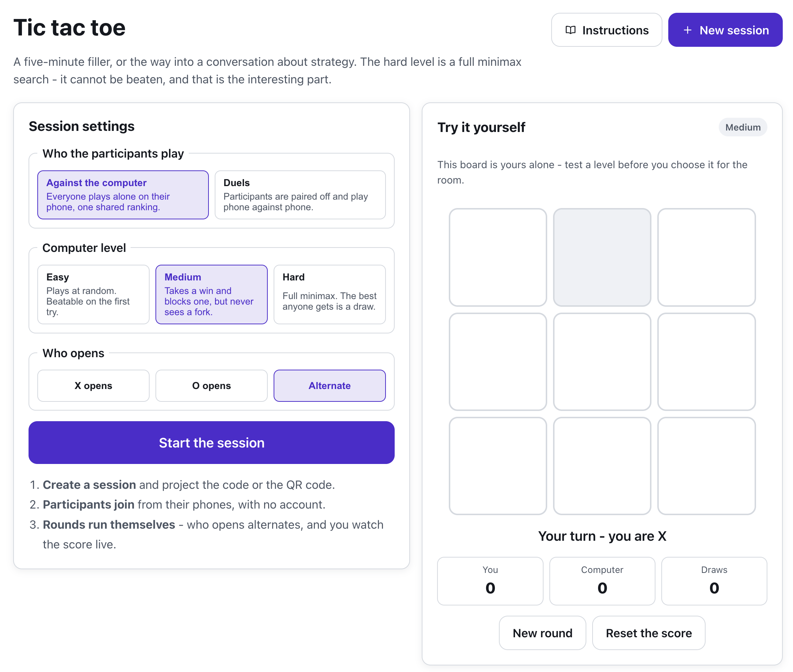Select Duels participant mode
This screenshot has height=672, width=793.
(300, 195)
